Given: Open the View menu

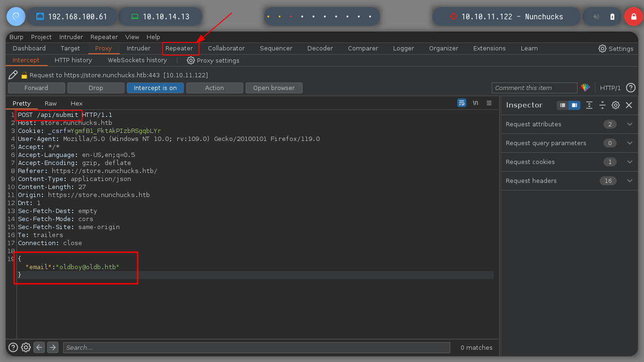Looking at the screenshot, I should 132,37.
